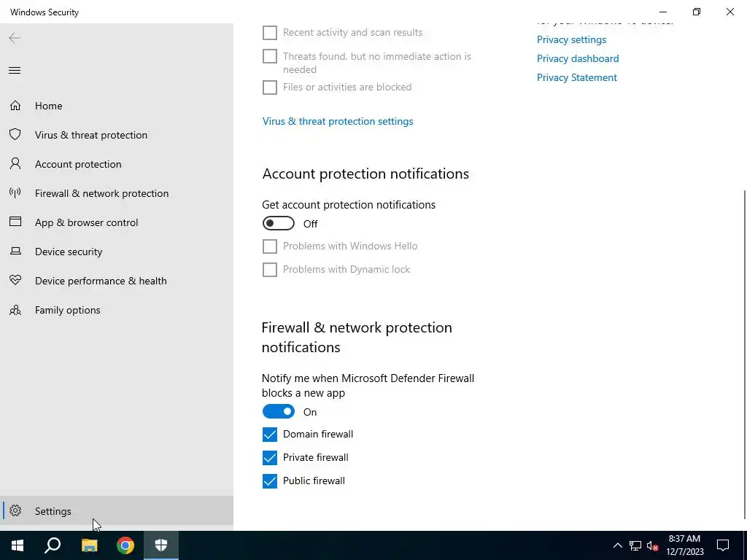
Task: Open File Explorer from taskbar
Action: 89,545
